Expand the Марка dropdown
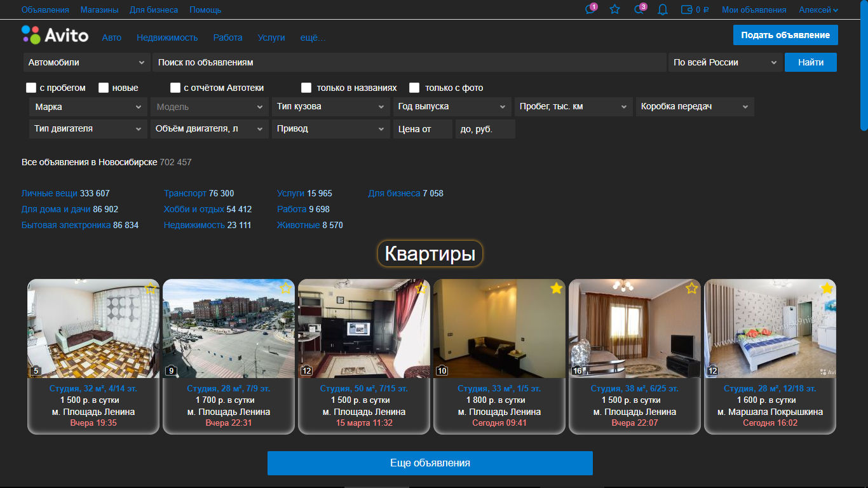The image size is (868, 488). pos(88,107)
